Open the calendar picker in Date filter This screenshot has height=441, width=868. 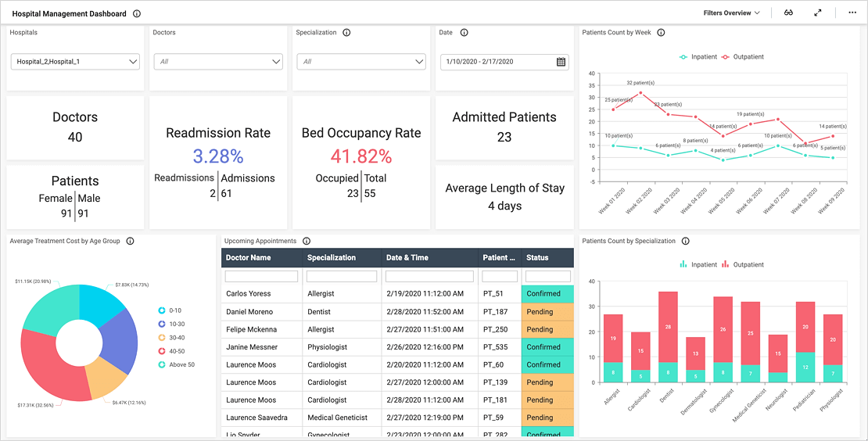coord(561,62)
